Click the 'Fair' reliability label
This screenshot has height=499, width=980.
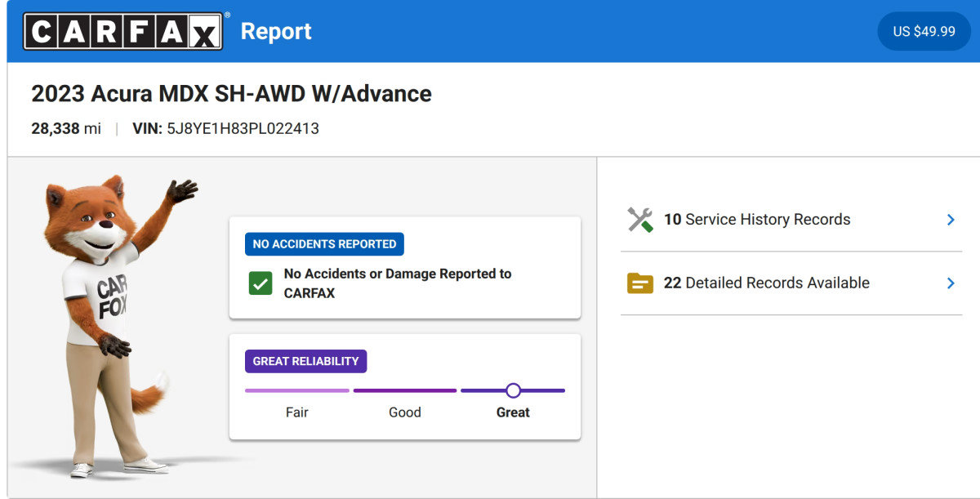(297, 412)
